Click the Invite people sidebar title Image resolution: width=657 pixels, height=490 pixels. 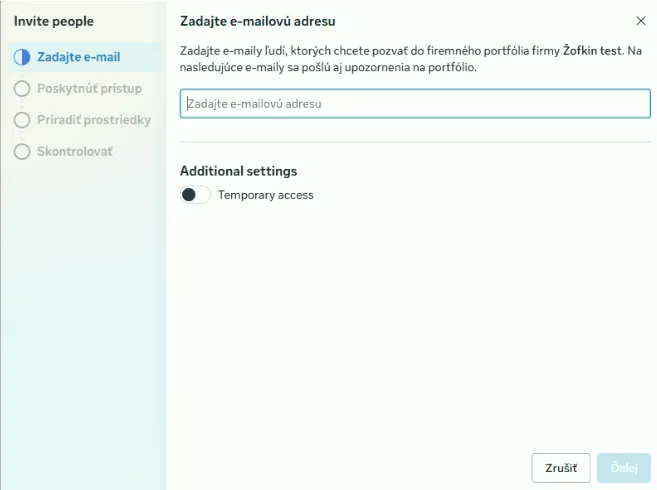54,21
